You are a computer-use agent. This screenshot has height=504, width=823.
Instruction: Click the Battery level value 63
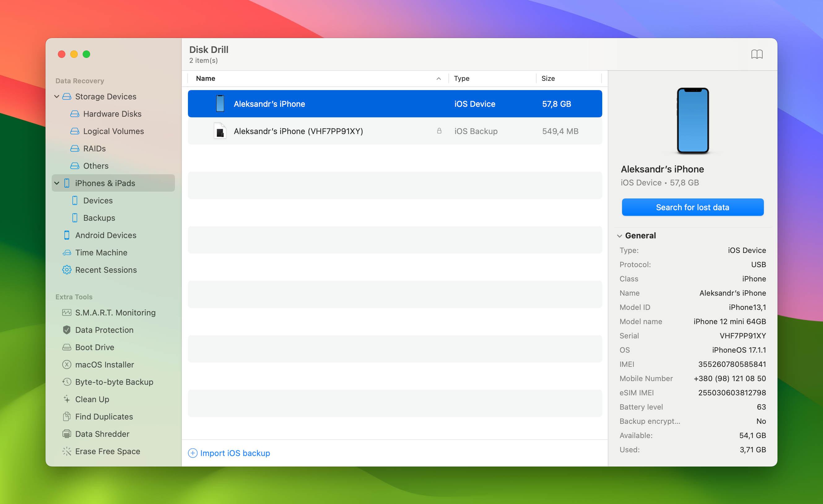pos(761,407)
